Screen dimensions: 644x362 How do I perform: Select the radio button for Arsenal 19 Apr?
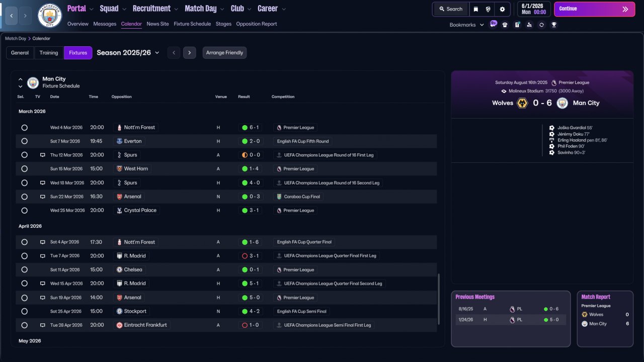[x=24, y=298]
